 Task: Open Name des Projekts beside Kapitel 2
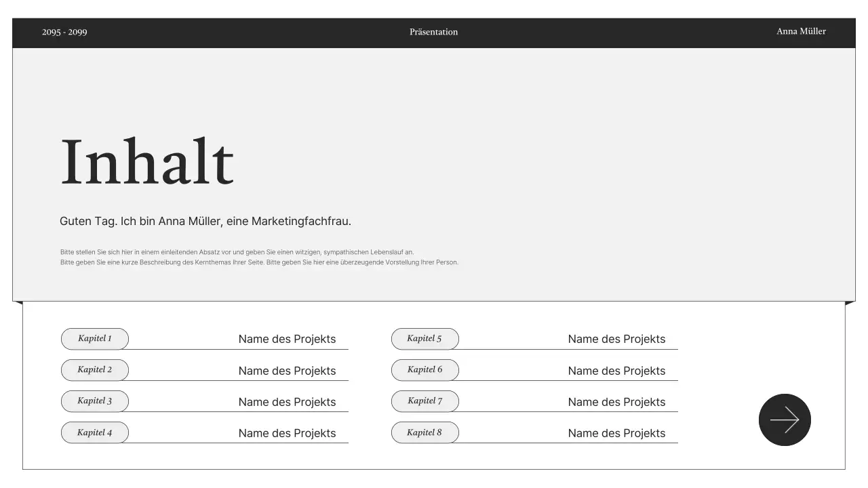click(x=287, y=371)
